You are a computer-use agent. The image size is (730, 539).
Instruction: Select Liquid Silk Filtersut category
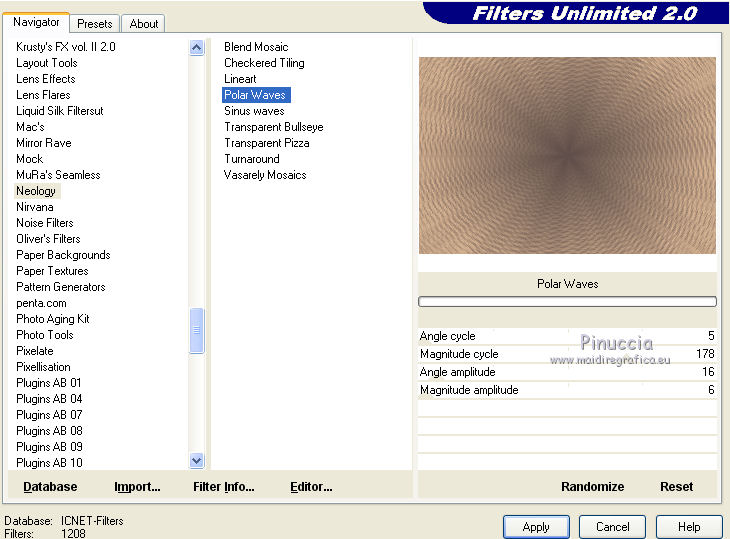point(60,111)
